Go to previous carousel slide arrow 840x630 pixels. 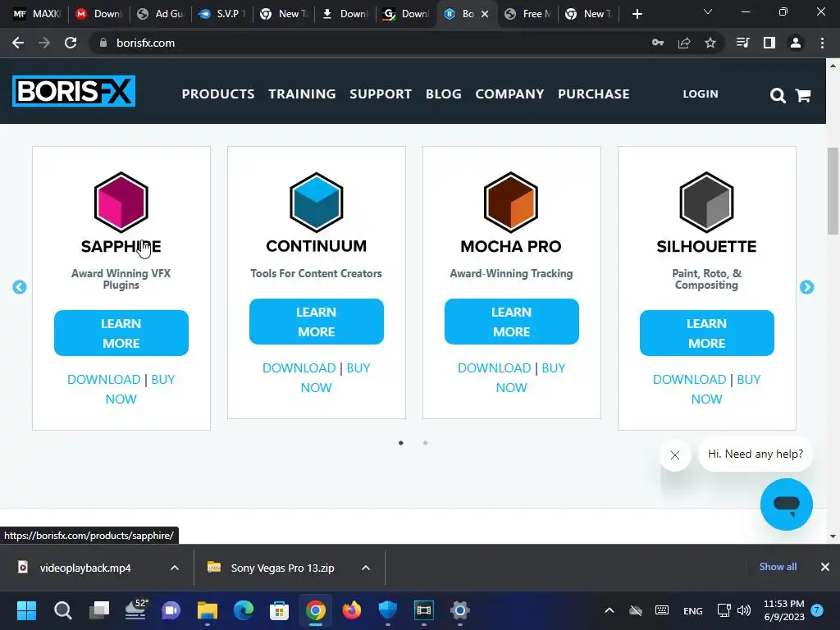[x=20, y=287]
